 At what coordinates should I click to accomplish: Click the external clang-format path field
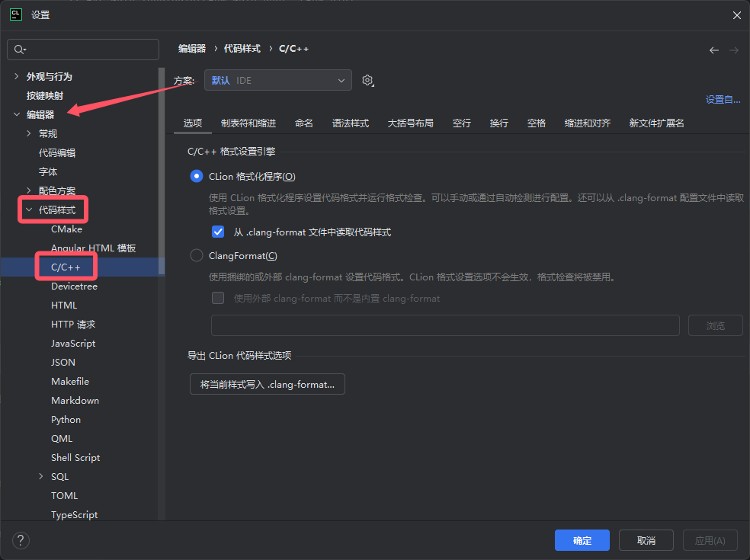coord(445,325)
